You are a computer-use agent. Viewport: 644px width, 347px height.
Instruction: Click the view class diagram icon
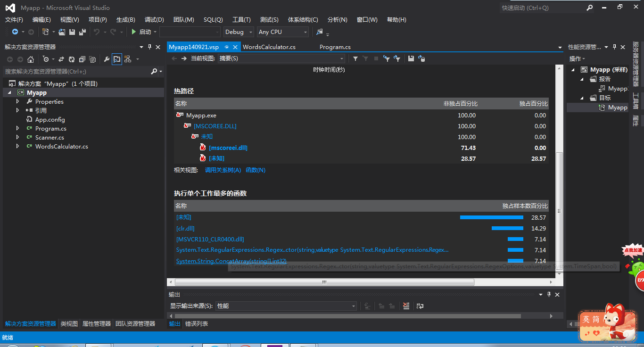click(128, 59)
